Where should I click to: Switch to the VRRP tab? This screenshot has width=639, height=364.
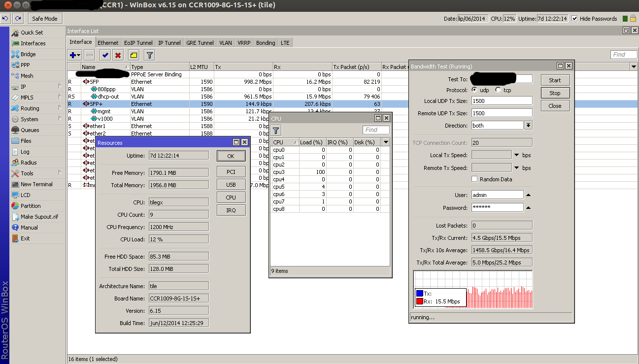pos(244,43)
